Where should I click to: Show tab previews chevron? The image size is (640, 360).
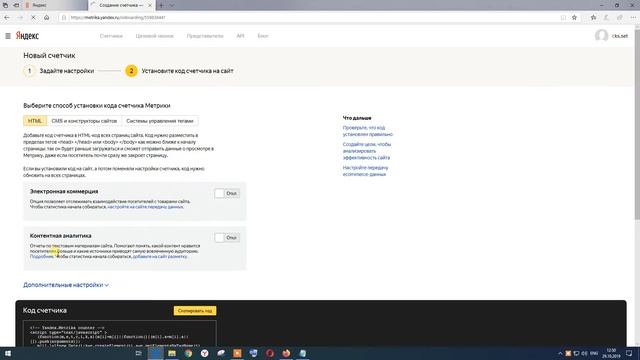(x=172, y=5)
